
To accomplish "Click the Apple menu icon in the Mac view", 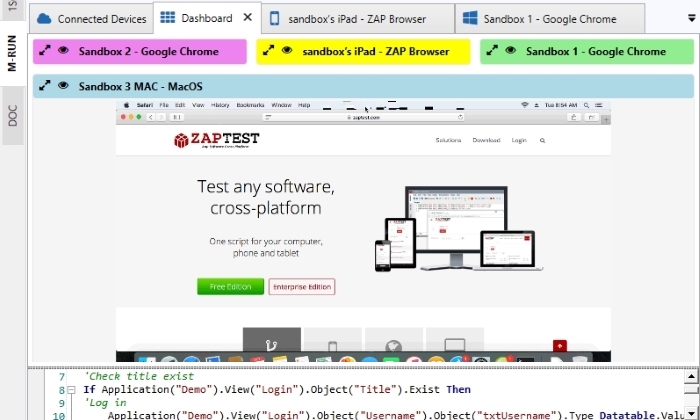I will pyautogui.click(x=126, y=105).
